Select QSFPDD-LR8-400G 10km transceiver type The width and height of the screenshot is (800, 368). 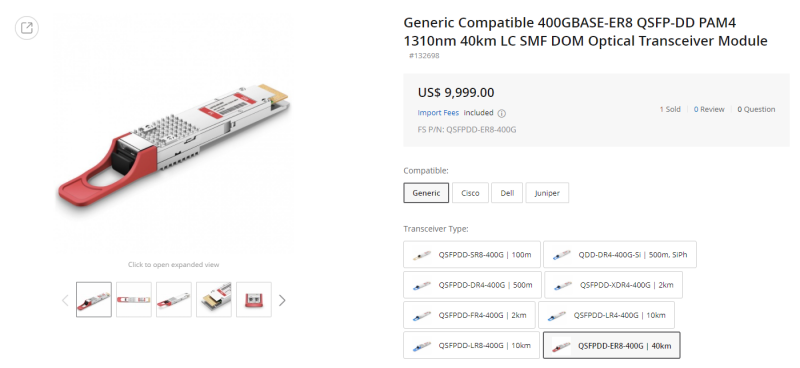click(471, 345)
